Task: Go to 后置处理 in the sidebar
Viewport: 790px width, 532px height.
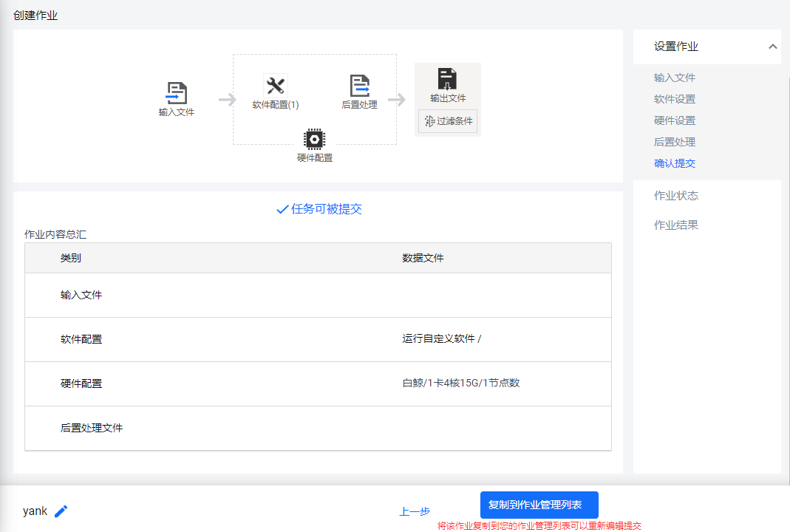Action: (674, 142)
